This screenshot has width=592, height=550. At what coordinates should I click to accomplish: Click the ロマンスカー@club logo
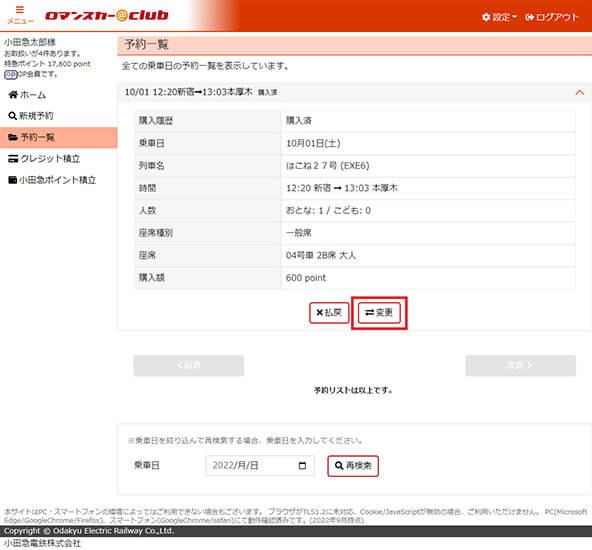(x=107, y=15)
